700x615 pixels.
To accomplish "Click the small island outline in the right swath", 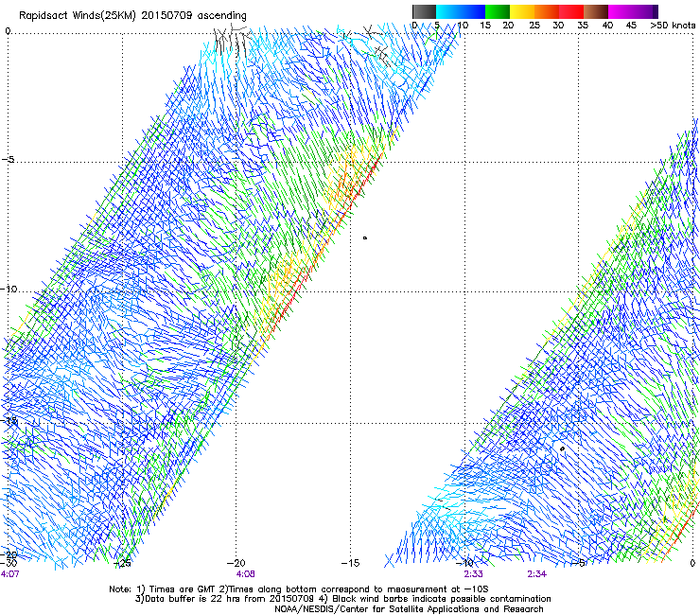I will 562,448.
